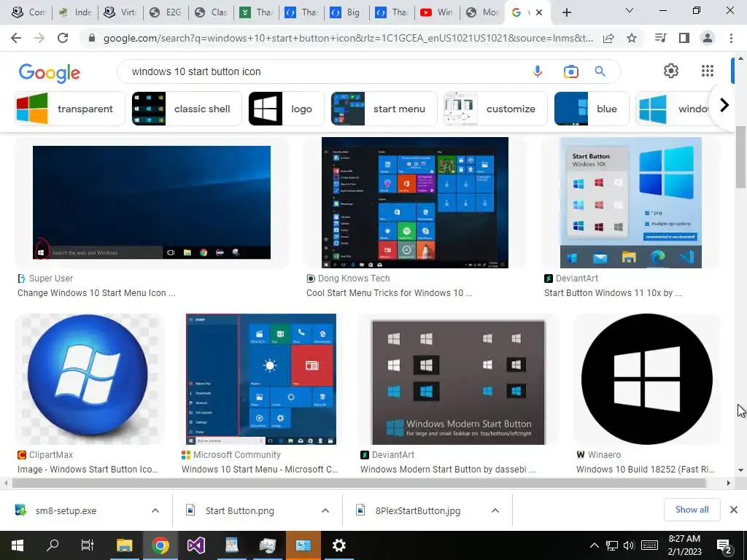Open Task View on the taskbar
This screenshot has height=560, width=747.
(88, 545)
